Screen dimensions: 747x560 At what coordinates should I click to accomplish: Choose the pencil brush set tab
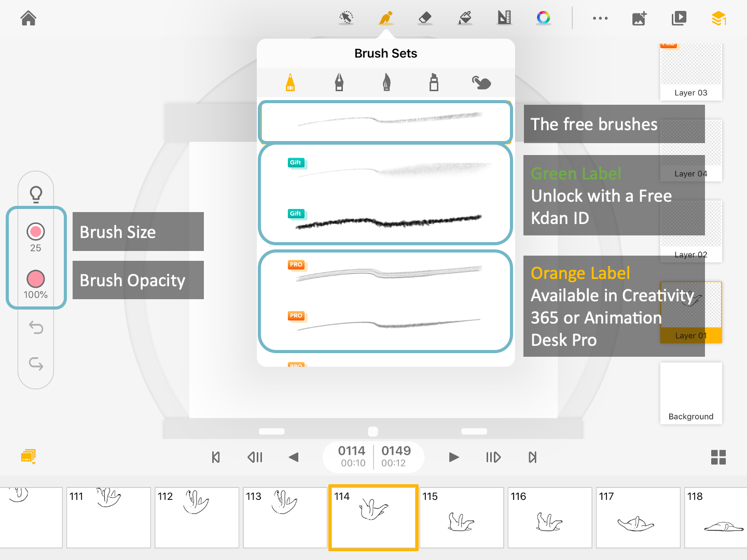coord(290,82)
